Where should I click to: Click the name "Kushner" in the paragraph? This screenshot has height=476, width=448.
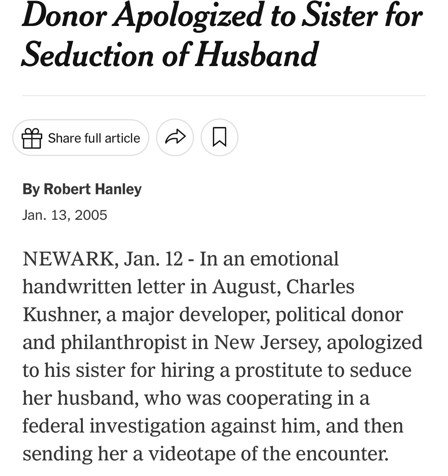(x=61, y=314)
